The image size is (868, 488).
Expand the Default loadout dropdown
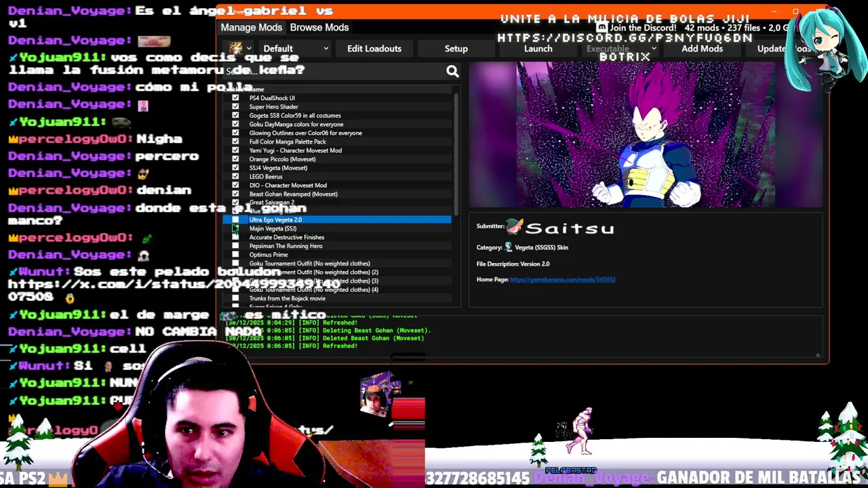click(x=294, y=49)
